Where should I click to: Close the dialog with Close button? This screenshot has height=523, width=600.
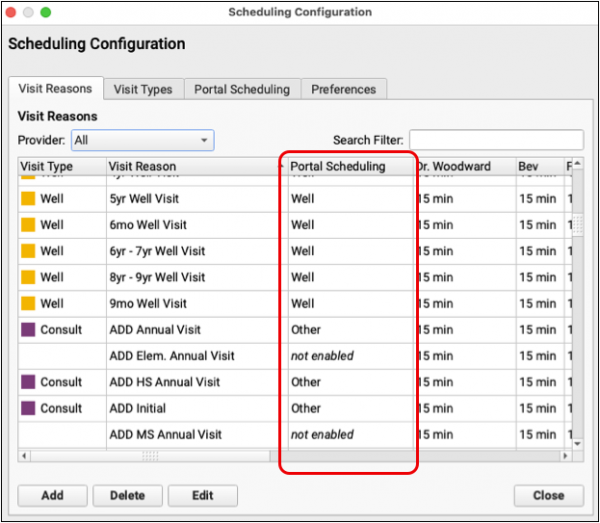pos(548,495)
